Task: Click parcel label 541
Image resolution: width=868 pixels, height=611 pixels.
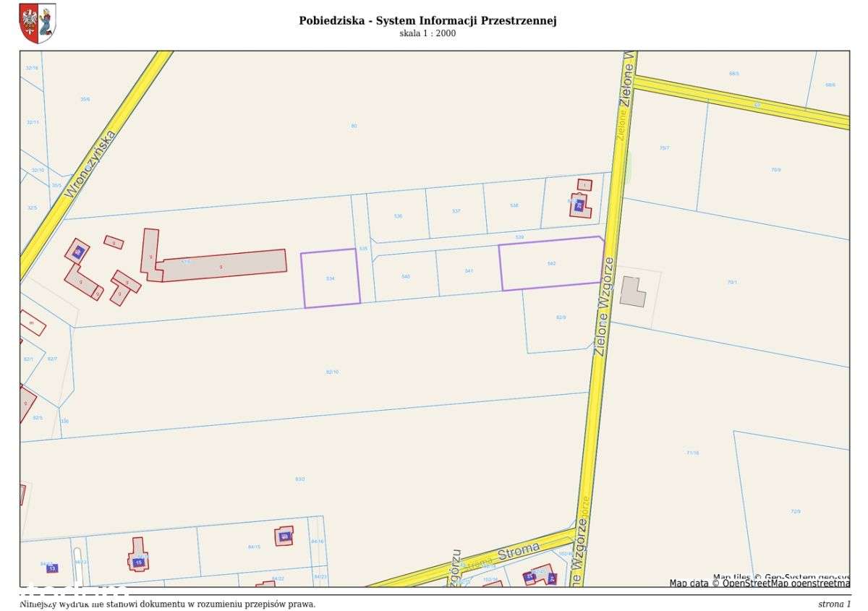Action: point(469,270)
